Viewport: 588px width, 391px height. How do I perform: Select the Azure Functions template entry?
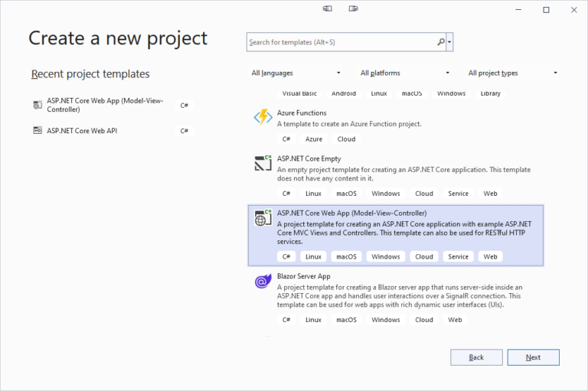(396, 126)
